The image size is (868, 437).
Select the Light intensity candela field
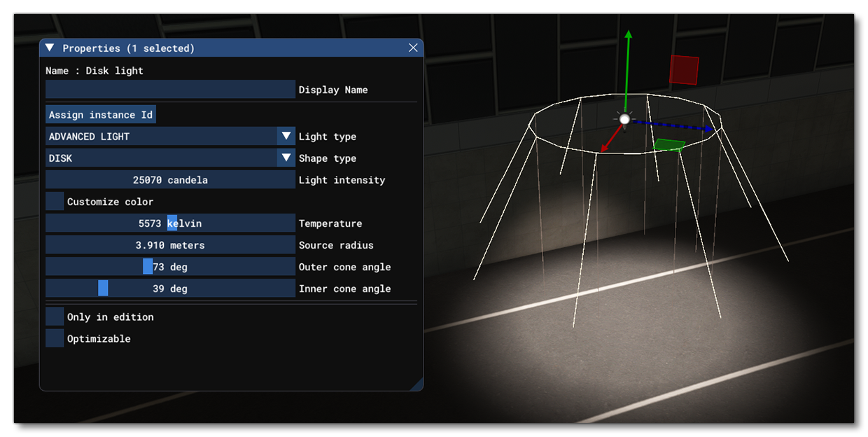169,179
